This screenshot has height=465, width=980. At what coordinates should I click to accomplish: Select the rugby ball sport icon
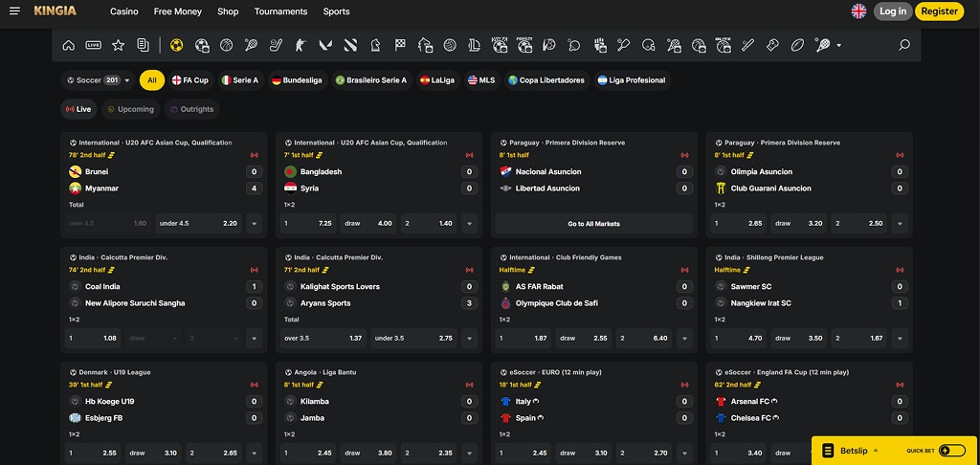pos(797,45)
